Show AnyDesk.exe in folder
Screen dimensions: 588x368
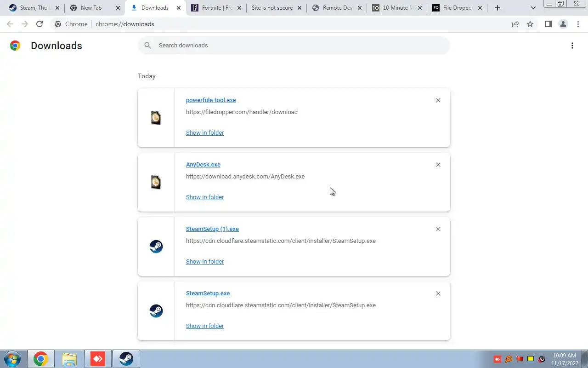coord(205,197)
